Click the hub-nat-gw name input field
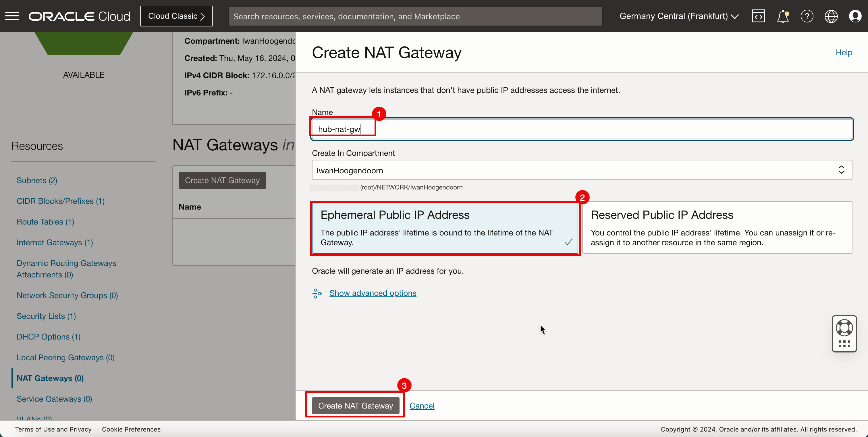 tap(582, 128)
